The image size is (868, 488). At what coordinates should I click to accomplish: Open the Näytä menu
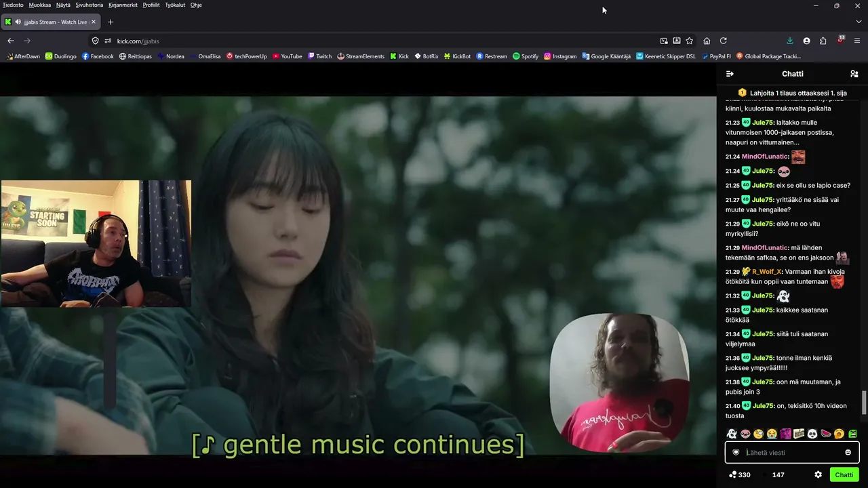[x=63, y=5]
